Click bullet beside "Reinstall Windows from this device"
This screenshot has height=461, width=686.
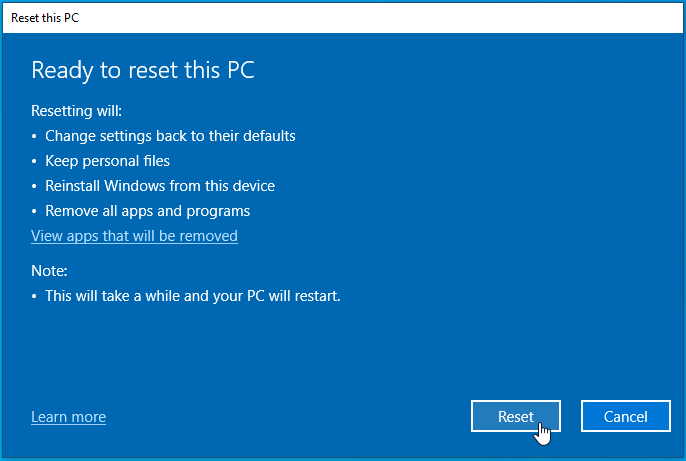(35, 186)
